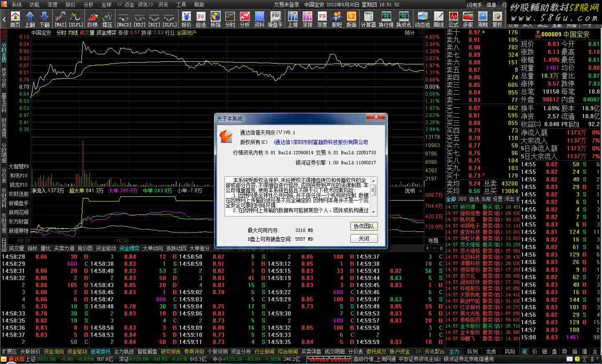Screen dimensions: 602x364
Task: Open the 画线 drawing tool icon
Action: tap(439, 19)
